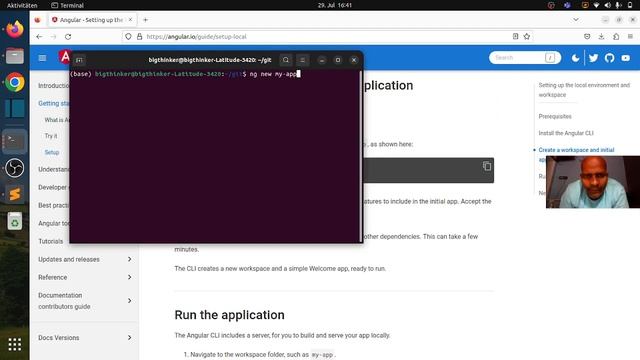Open the Terminal app menu in top bar
The image size is (640, 360).
point(67,5)
